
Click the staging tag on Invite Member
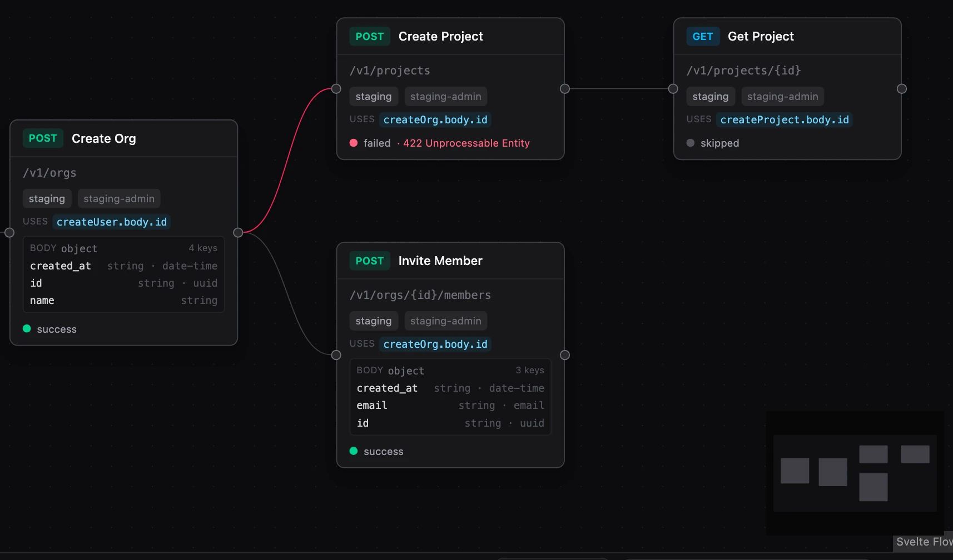(374, 321)
